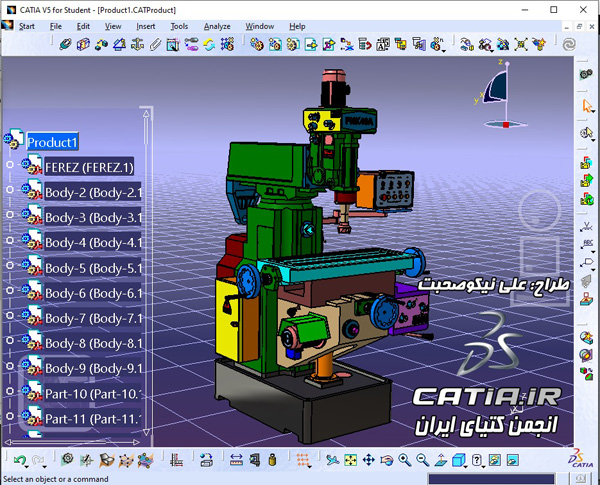Click the Fly Mode airplane icon
The image size is (600, 485).
(x=333, y=460)
